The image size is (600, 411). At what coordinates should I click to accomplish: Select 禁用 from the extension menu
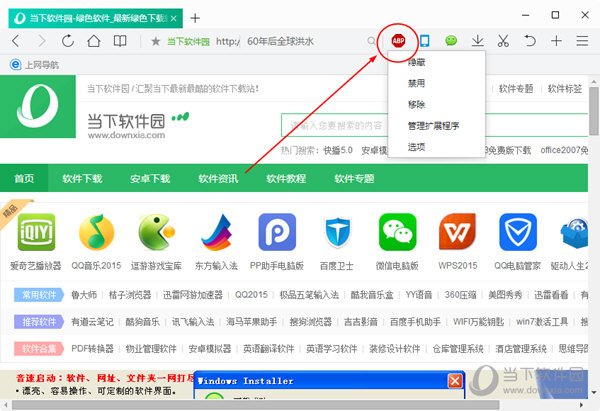pyautogui.click(x=416, y=83)
